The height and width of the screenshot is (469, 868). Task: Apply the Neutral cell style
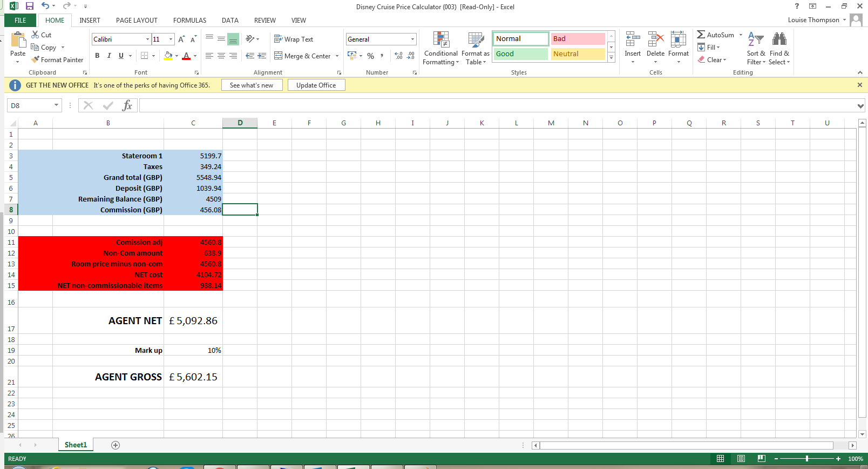tap(578, 54)
